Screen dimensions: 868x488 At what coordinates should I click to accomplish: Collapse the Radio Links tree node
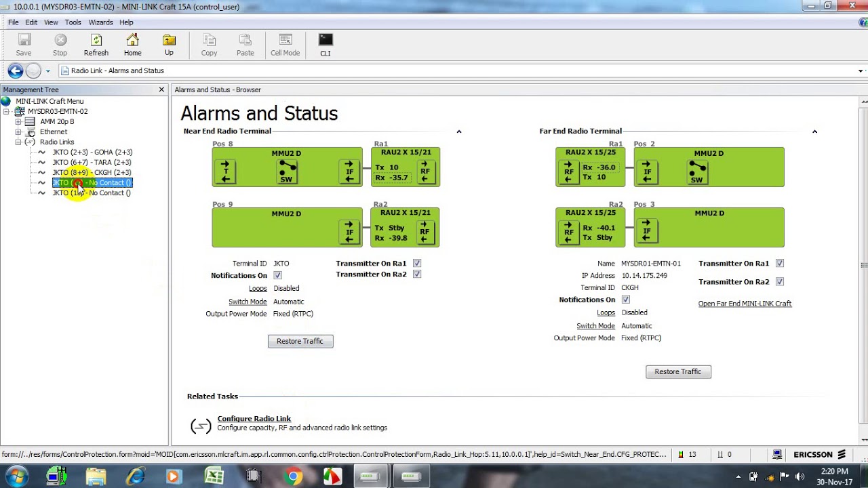[18, 142]
